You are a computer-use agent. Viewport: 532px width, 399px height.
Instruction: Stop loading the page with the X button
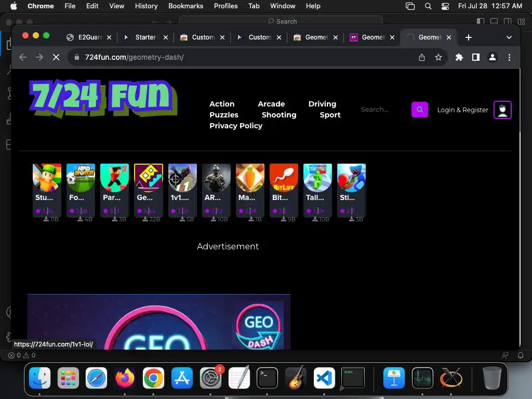click(x=56, y=57)
